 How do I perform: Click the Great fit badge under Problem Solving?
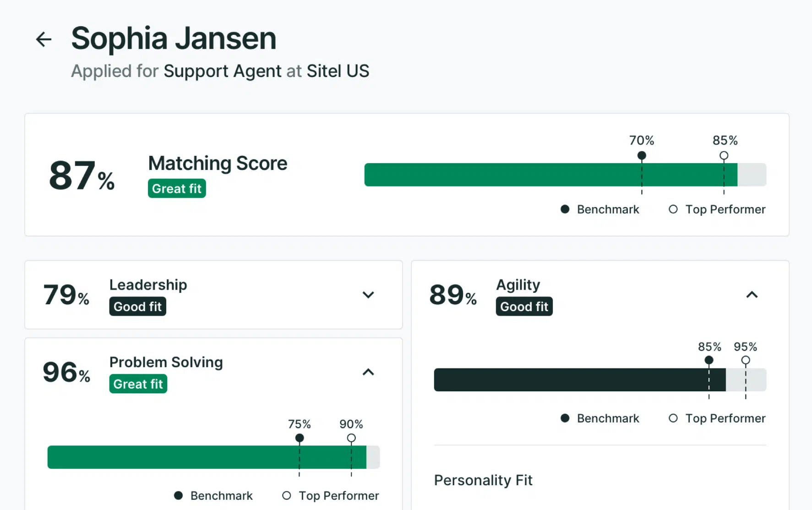(x=138, y=384)
